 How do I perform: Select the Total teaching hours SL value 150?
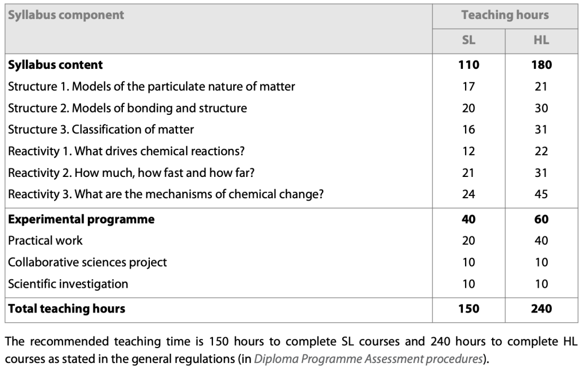click(469, 309)
